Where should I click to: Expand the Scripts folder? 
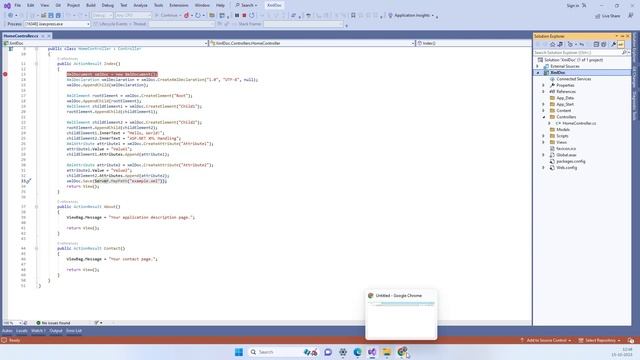[x=543, y=136]
